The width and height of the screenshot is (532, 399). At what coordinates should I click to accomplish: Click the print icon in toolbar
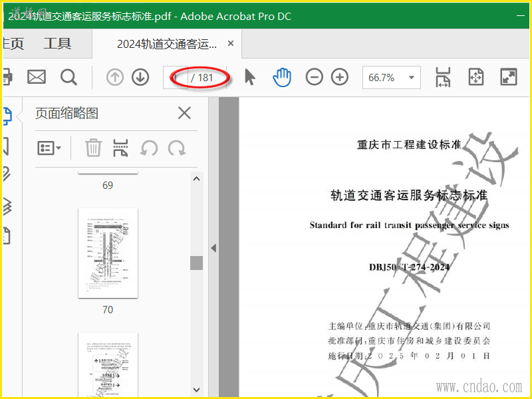(x=7, y=77)
